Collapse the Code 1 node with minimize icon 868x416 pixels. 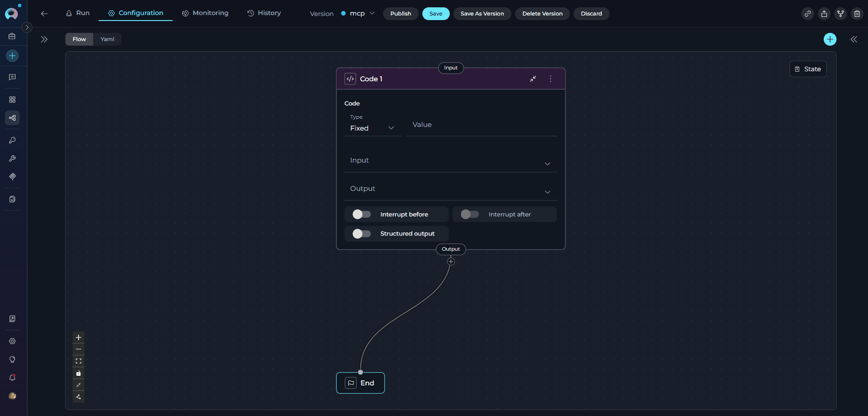(x=533, y=79)
